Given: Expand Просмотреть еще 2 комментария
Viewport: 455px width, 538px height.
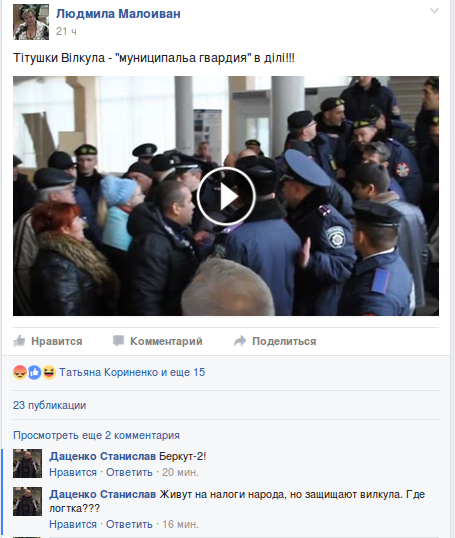Looking at the screenshot, I should tap(96, 435).
